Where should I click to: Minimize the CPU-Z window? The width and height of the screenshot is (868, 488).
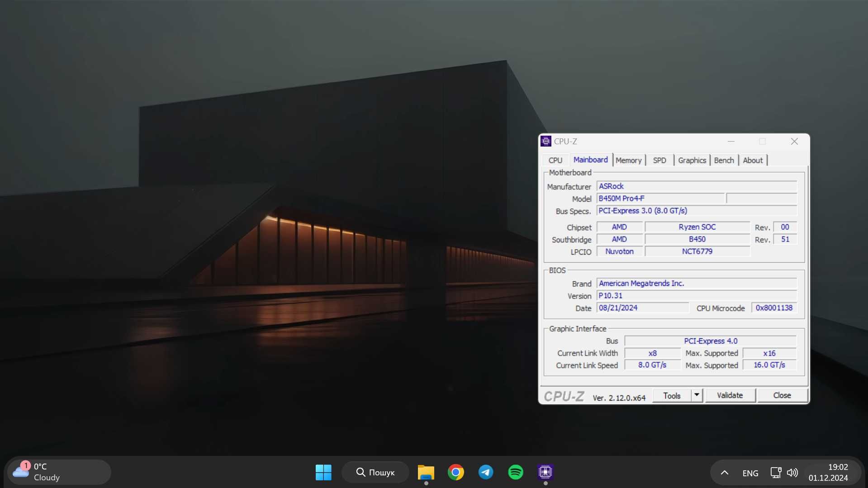731,141
